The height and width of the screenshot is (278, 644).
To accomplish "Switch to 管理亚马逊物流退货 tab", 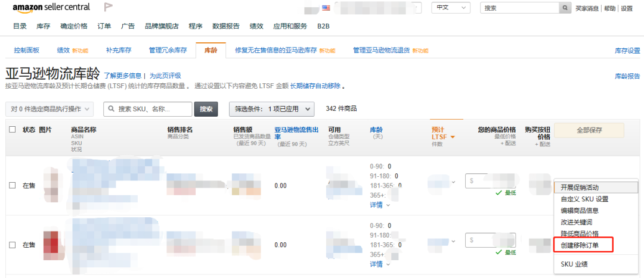I will (391, 51).
